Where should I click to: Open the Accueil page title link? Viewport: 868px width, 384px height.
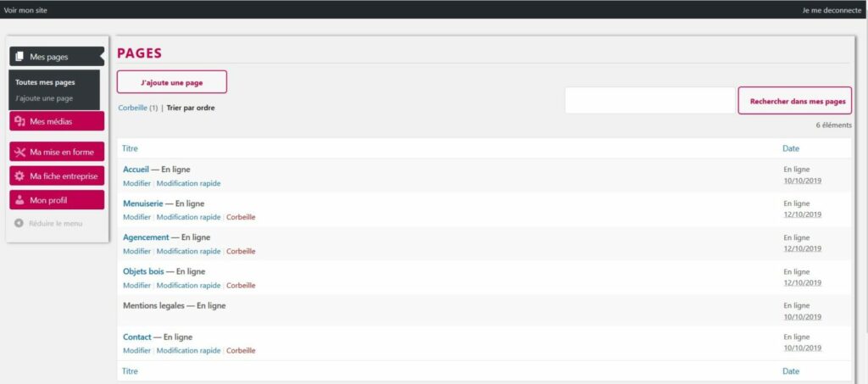pyautogui.click(x=136, y=170)
